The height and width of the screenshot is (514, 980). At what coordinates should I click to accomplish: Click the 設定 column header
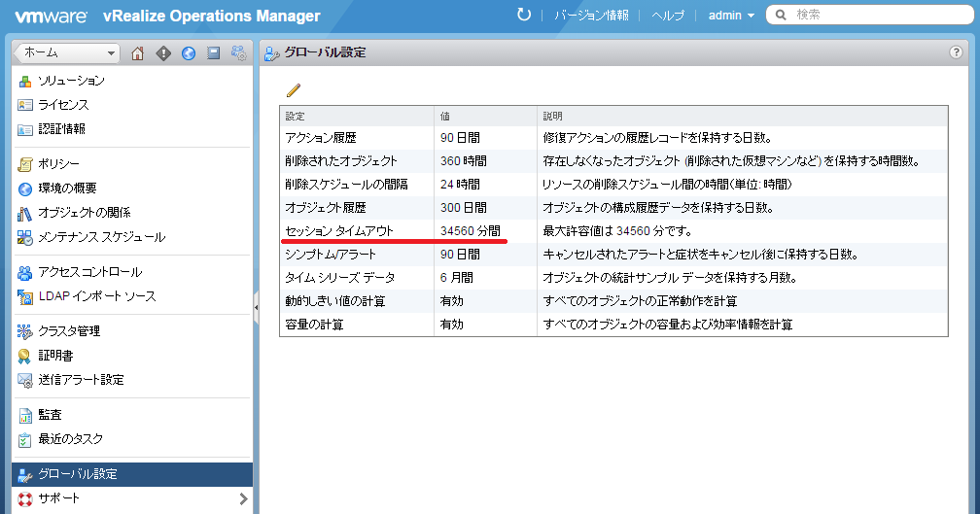click(x=357, y=117)
